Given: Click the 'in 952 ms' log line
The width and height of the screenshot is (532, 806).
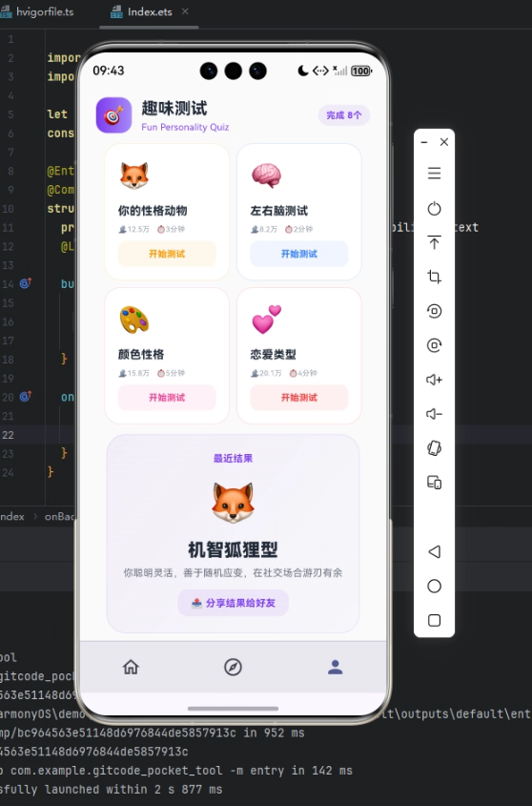Looking at the screenshot, I should coord(153,733).
